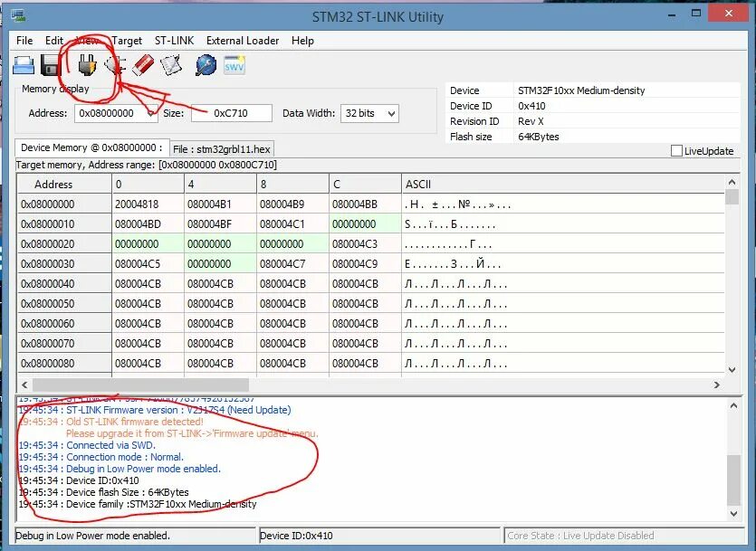The image size is (756, 551).
Task: Open the ST-LINK menu
Action: tap(174, 41)
